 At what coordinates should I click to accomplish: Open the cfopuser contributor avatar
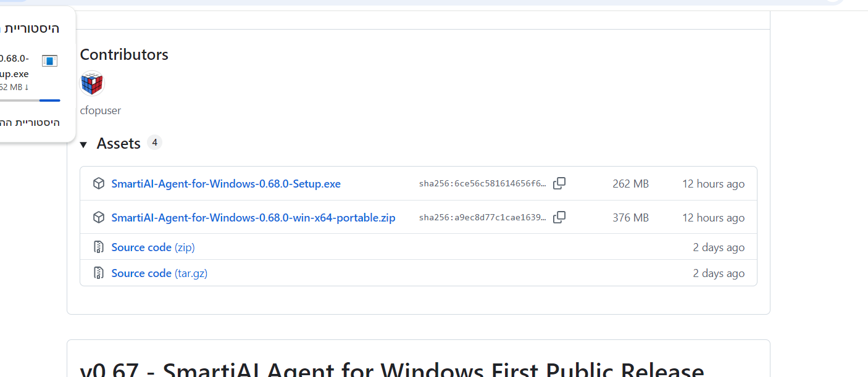coord(92,83)
